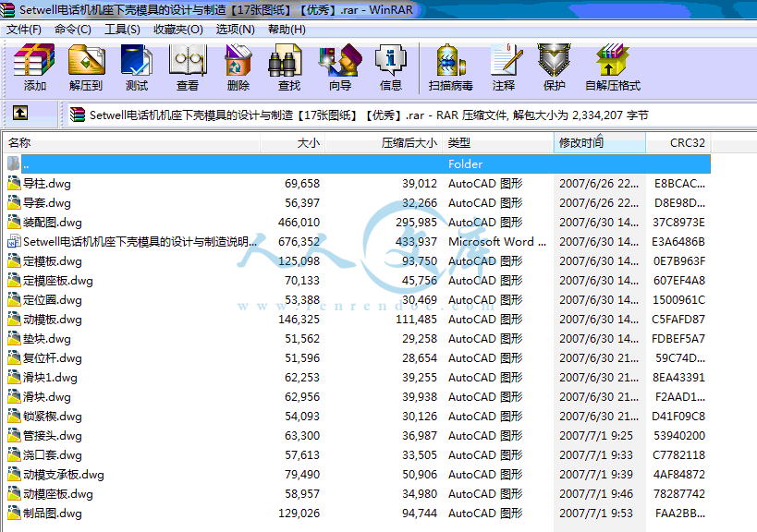Sort by CRC32 column header
Screen dimensions: 757x532
[678, 143]
